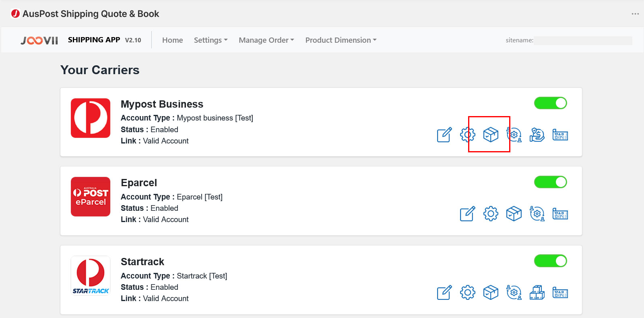
Task: Open package box icon for Startrack
Action: click(x=491, y=293)
